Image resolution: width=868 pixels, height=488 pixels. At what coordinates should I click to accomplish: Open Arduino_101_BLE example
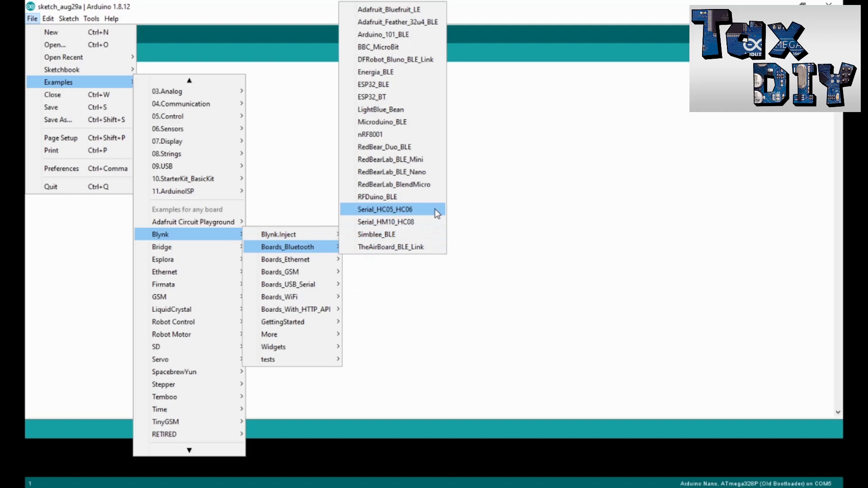tap(392, 35)
